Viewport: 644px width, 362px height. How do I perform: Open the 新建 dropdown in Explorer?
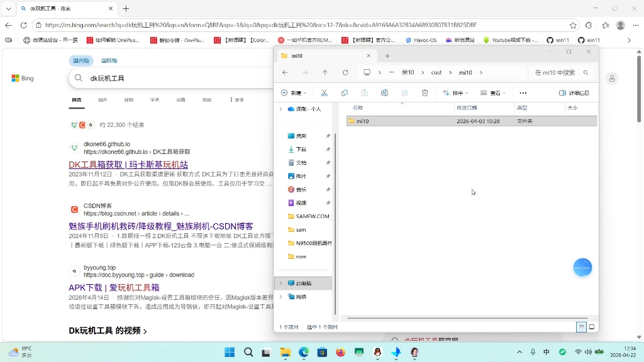[x=294, y=93]
